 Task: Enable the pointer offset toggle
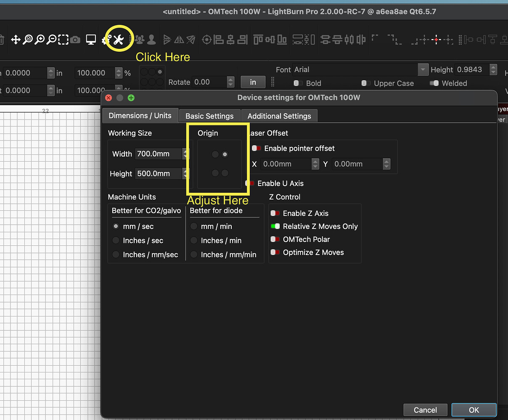pyautogui.click(x=256, y=148)
